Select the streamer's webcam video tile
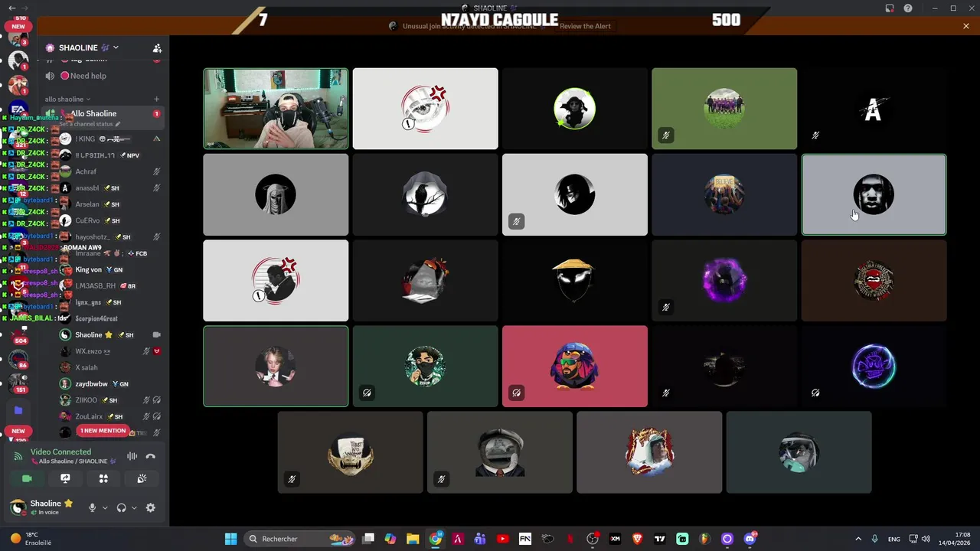 [x=276, y=109]
